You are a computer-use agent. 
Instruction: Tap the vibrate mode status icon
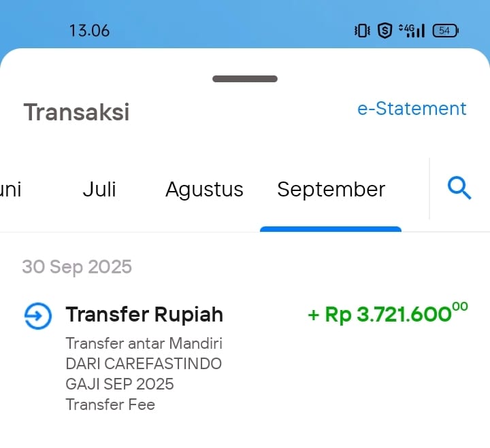362,31
